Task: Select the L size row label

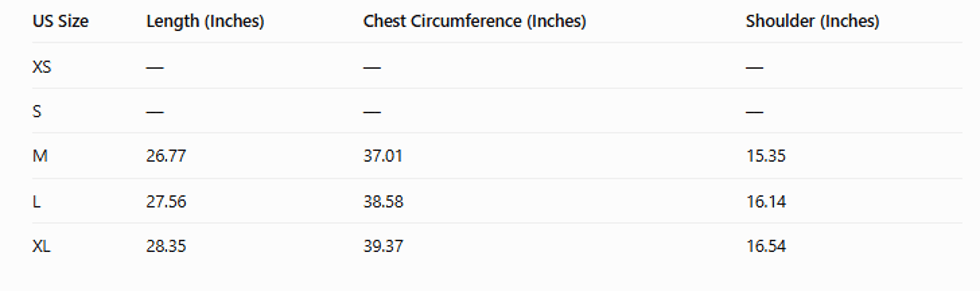Action: coord(36,202)
